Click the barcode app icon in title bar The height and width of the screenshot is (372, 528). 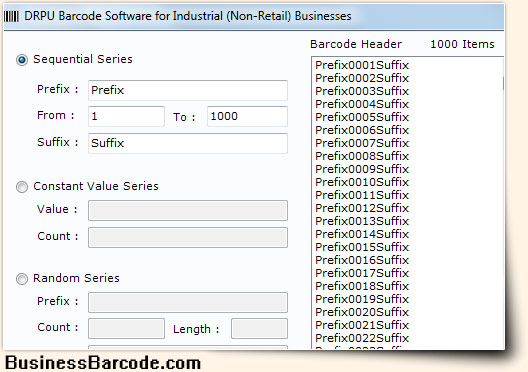11,16
